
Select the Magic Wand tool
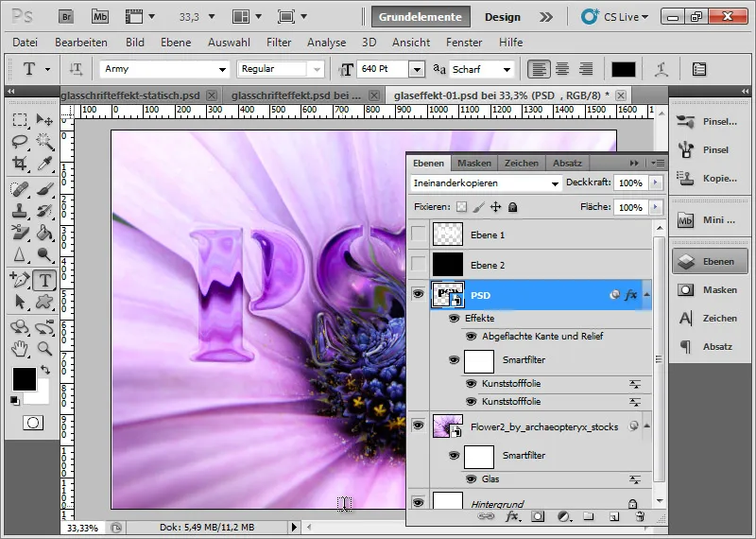44,142
